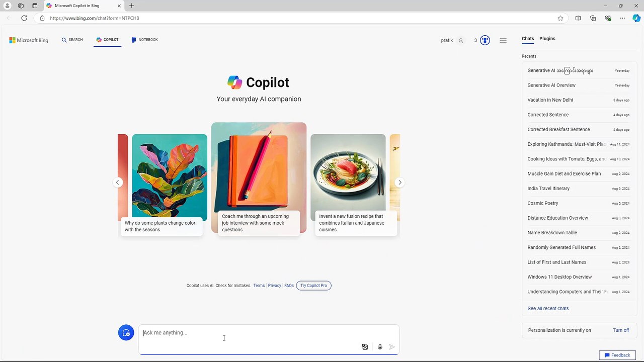Image resolution: width=644 pixels, height=362 pixels.
Task: Click the Try Copilot Pro button
Action: [x=313, y=286]
